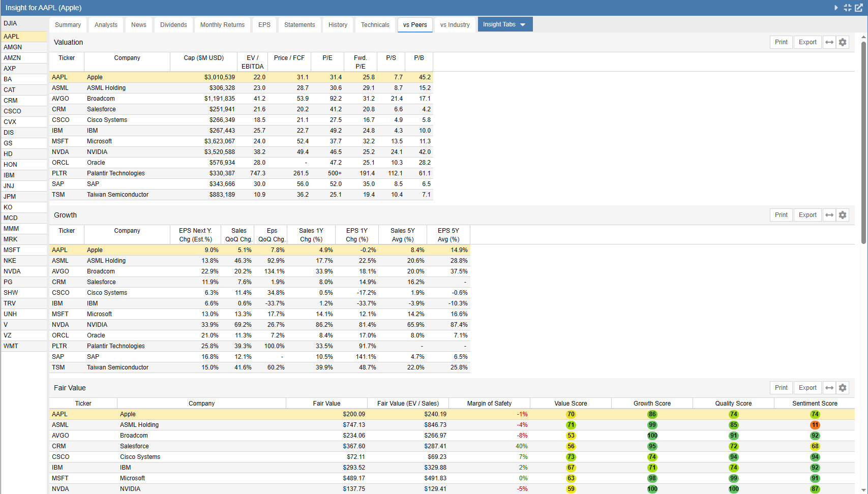This screenshot has width=868, height=494.
Task: Click the scrollbar down arrow
Action: [863, 490]
